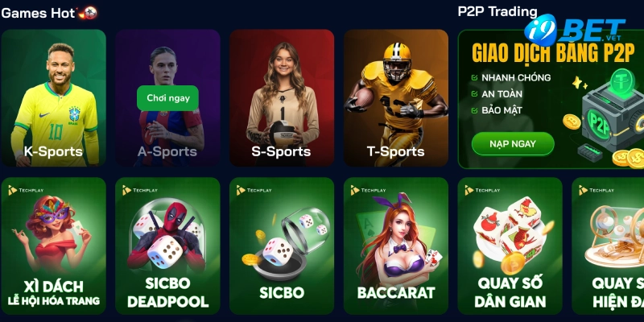Image resolution: width=644 pixels, height=322 pixels.
Task: Click the Chơi ngay button
Action: (x=167, y=98)
